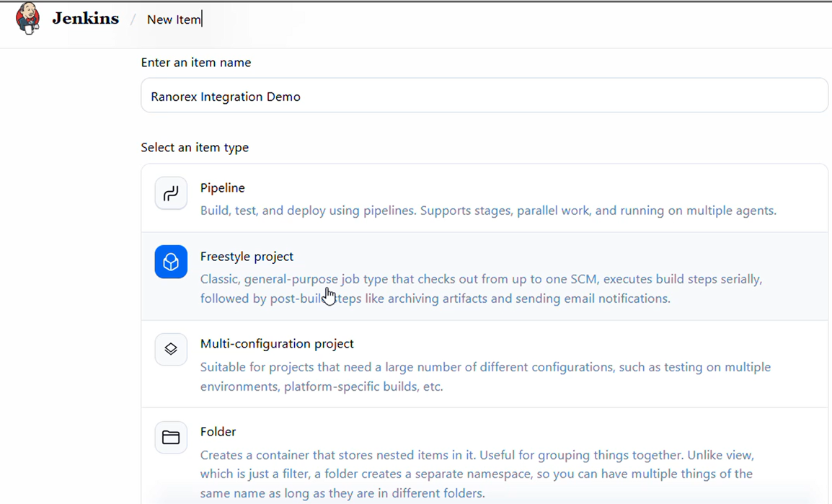
Task: Select the blue Freestyle project icon
Action: pyautogui.click(x=171, y=262)
